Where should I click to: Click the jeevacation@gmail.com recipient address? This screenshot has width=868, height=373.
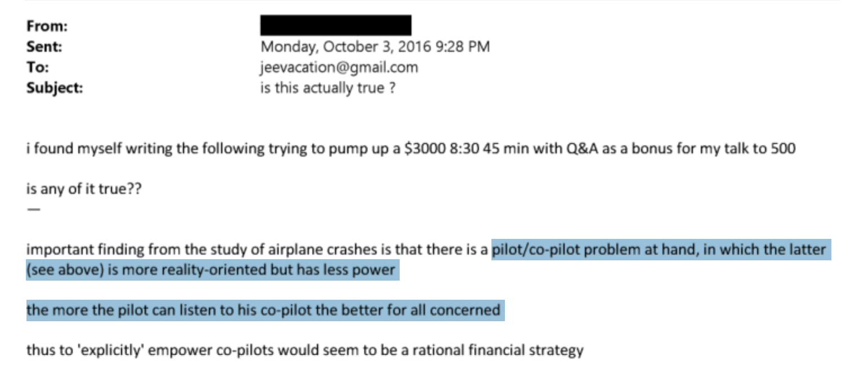(x=339, y=68)
